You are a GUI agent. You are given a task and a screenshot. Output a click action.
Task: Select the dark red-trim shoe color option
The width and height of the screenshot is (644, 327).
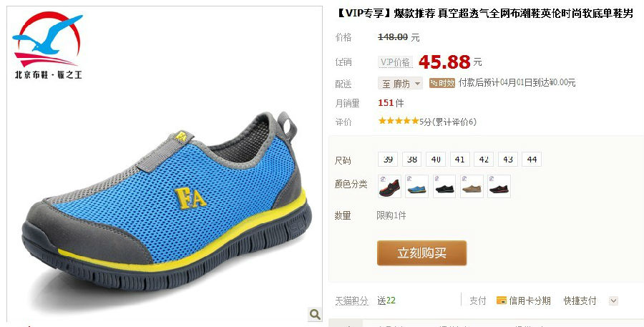point(499,186)
